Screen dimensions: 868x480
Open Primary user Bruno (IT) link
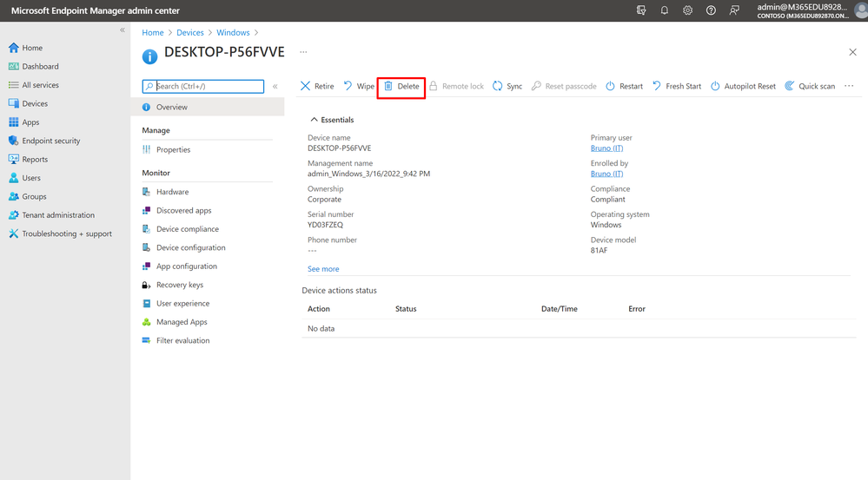pyautogui.click(x=606, y=148)
